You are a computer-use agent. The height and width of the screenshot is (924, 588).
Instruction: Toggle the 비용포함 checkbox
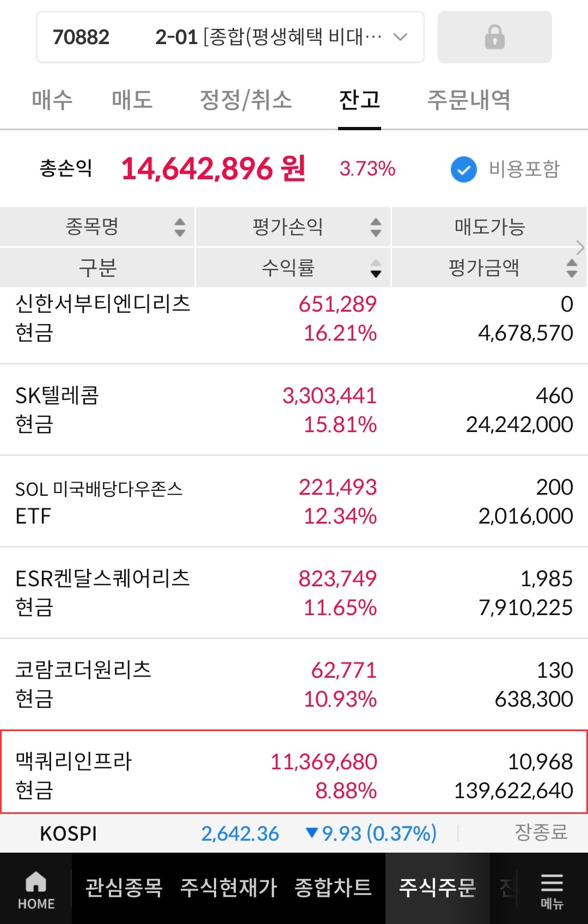(x=464, y=169)
